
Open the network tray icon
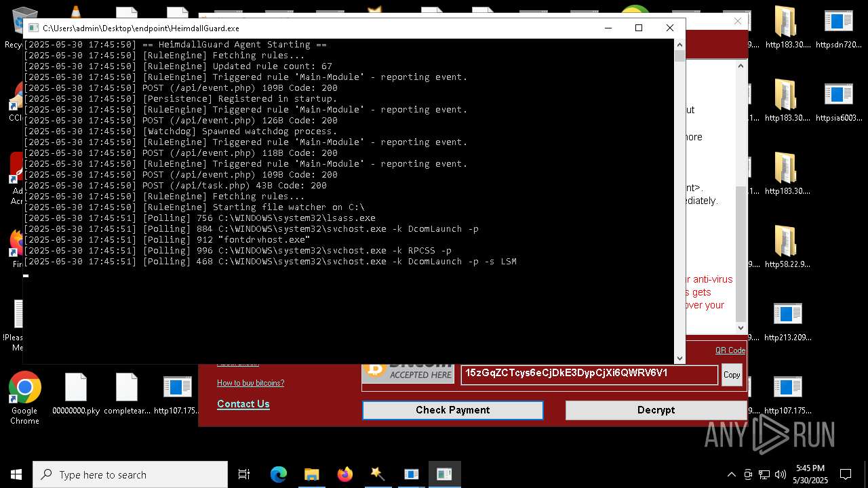(x=764, y=474)
